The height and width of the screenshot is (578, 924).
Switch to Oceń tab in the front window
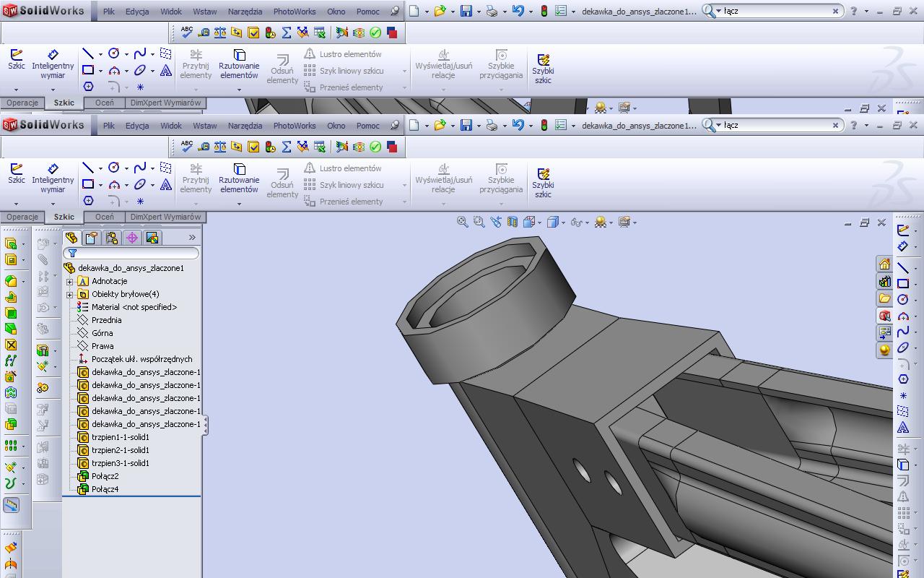coord(105,217)
